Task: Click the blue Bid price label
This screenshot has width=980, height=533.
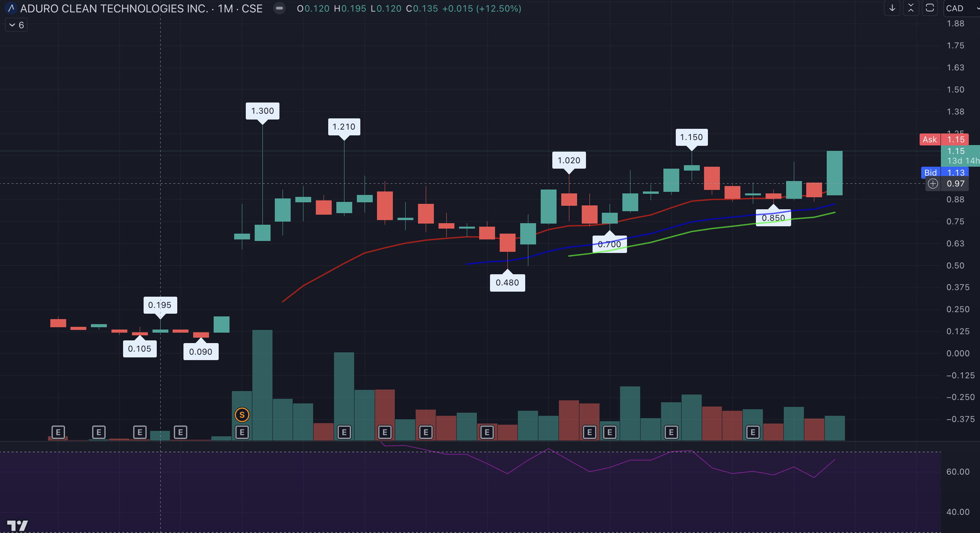Action: (944, 173)
